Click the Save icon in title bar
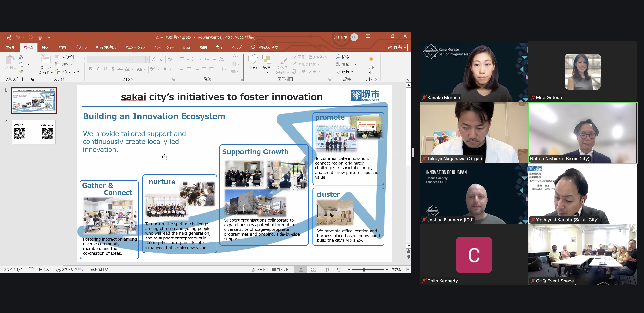 tap(9, 37)
